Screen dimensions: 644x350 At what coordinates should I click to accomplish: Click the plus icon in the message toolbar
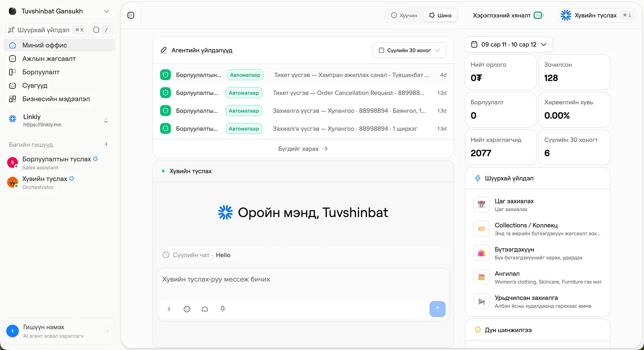coord(169,309)
